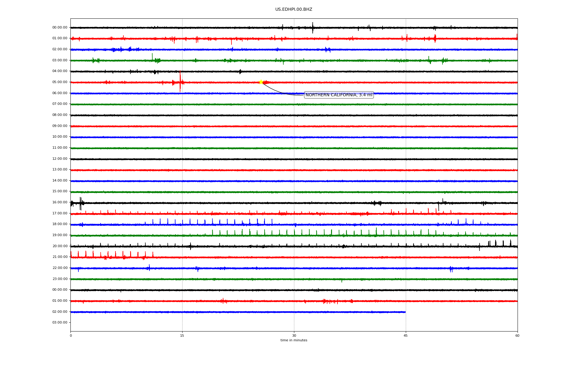The width and height of the screenshot is (588, 368).
Task: Click the end of the blue 02:00:00 bottom trace
Action: 405,312
